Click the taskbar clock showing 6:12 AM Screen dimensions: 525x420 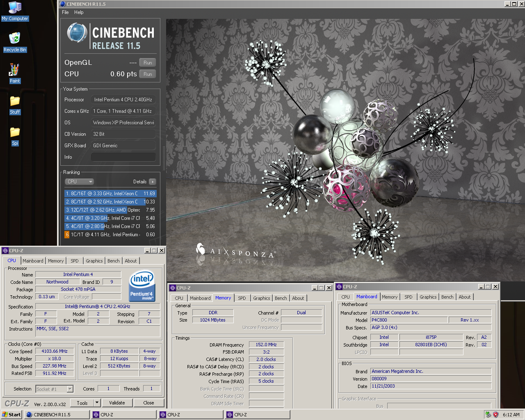511,415
